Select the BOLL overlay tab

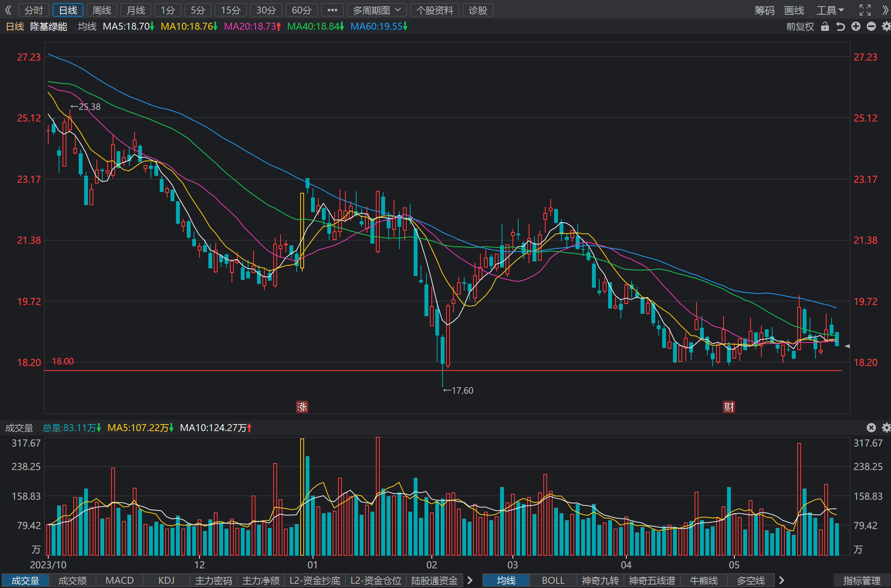point(553,580)
